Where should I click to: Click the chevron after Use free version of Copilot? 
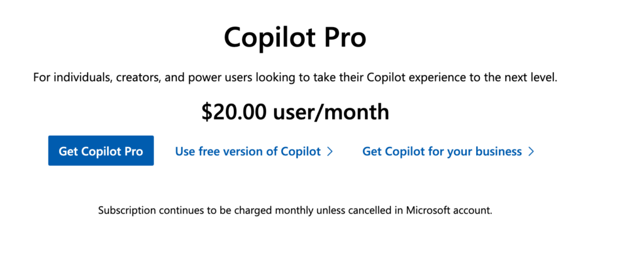(330, 151)
